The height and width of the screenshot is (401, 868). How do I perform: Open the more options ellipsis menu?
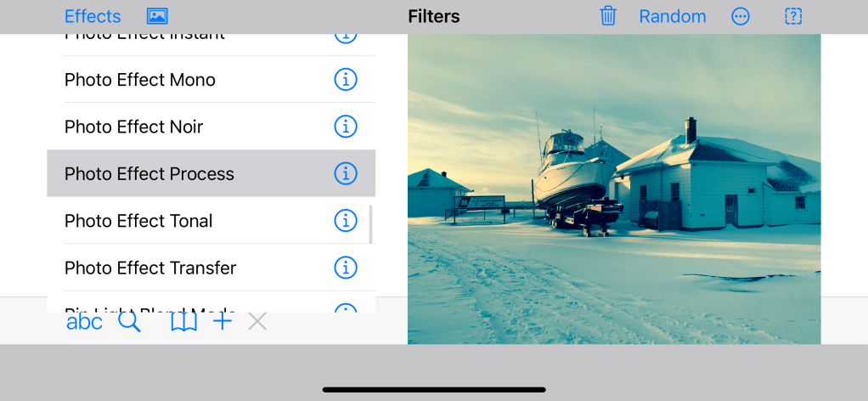(741, 16)
